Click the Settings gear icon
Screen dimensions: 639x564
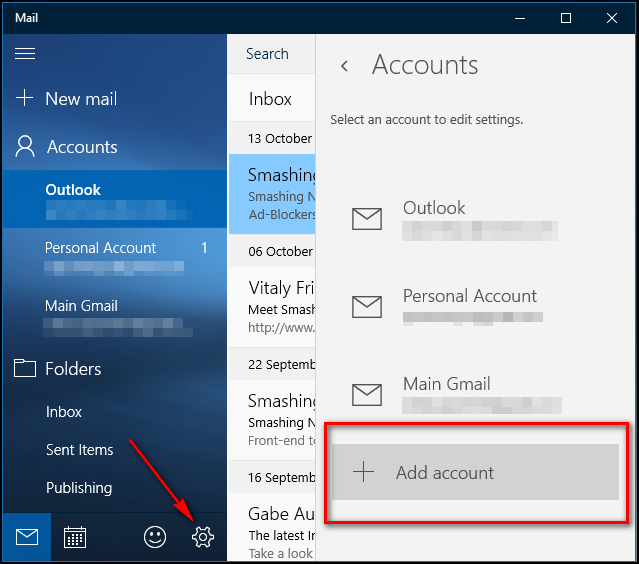point(202,538)
